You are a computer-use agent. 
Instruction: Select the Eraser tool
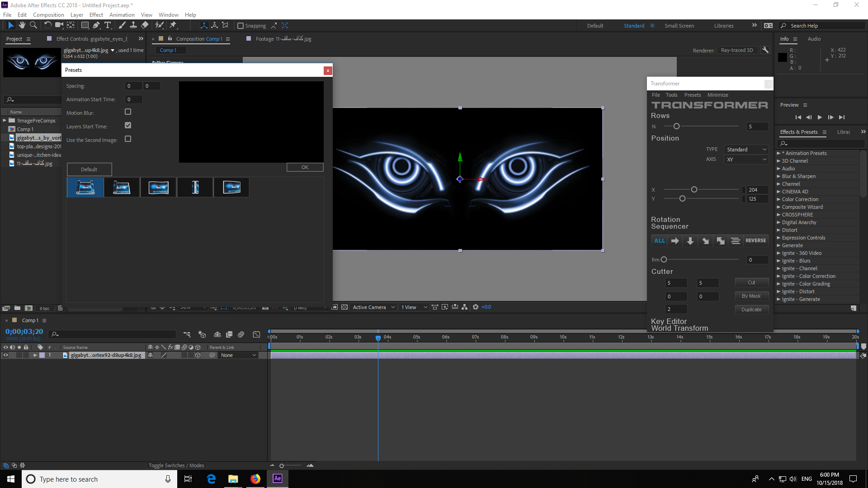point(145,25)
